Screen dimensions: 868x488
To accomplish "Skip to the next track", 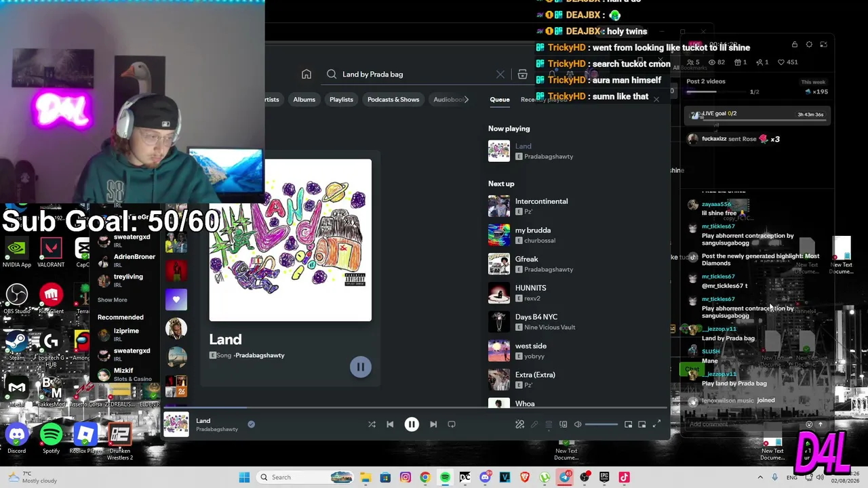I will coord(433,424).
